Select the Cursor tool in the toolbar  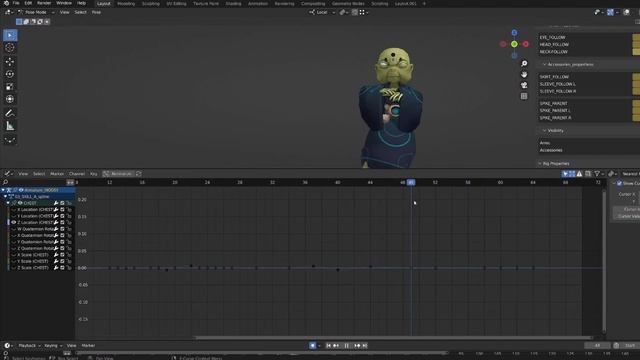[10, 48]
